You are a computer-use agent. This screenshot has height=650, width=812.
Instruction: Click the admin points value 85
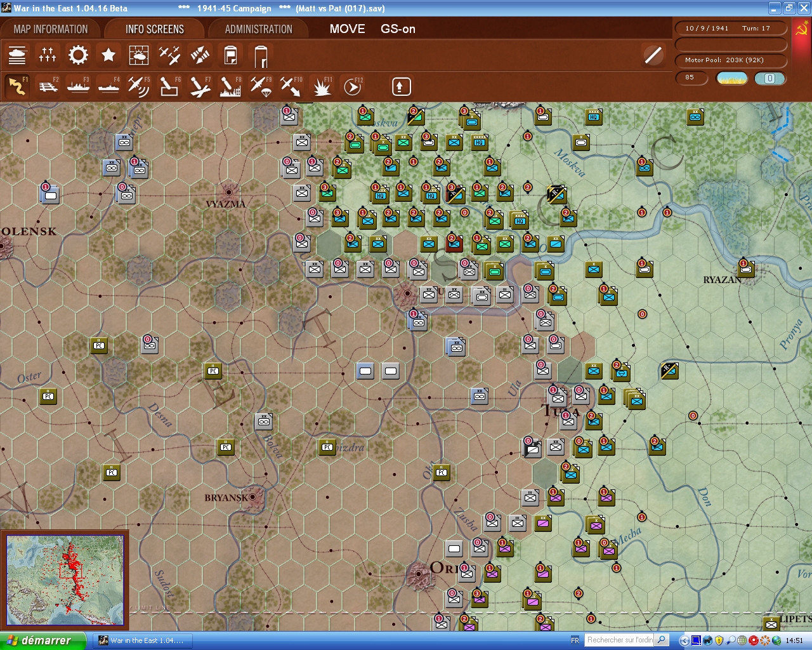point(692,77)
